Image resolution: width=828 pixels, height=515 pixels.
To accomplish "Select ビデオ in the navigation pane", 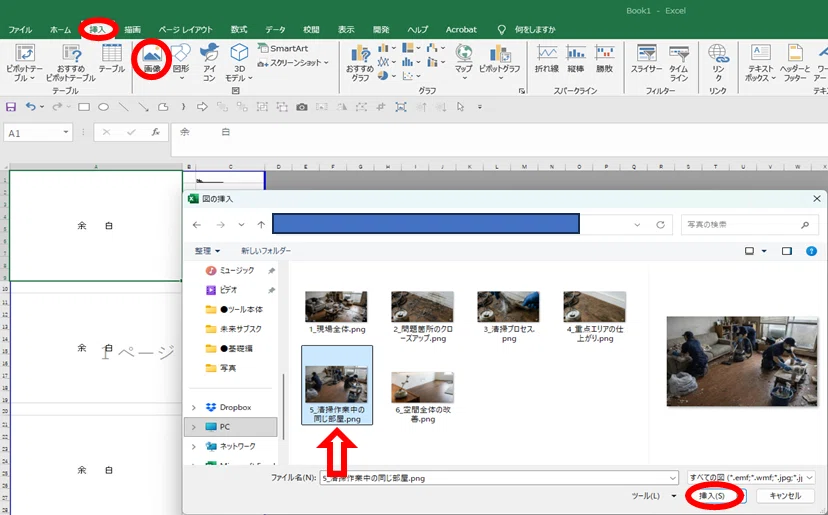I will [229, 290].
